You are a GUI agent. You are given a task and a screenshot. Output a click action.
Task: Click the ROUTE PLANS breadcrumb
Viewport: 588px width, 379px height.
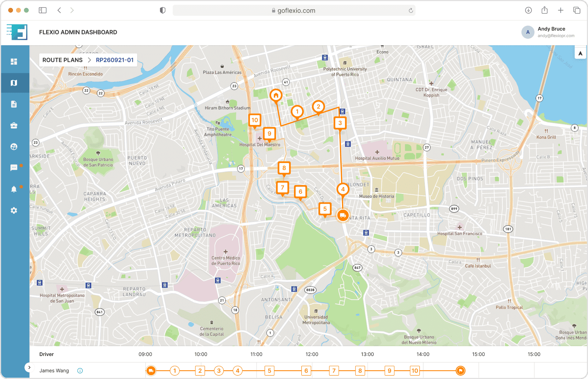click(62, 60)
